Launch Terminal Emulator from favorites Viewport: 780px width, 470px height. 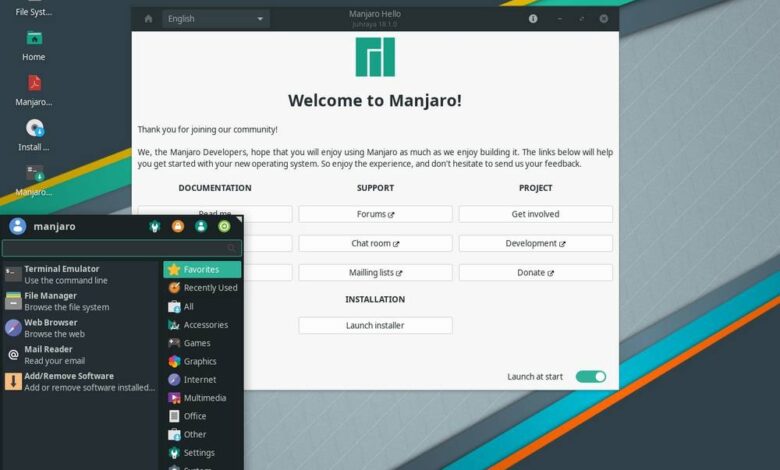(x=81, y=275)
